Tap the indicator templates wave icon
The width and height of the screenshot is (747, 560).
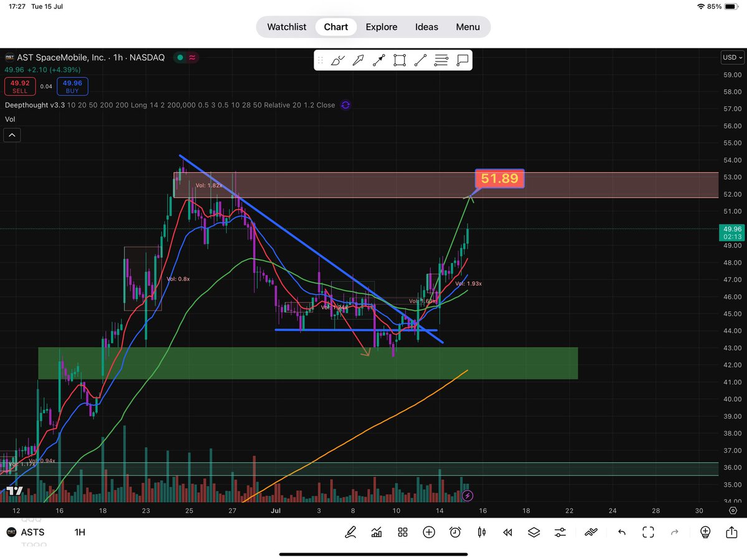pos(591,533)
